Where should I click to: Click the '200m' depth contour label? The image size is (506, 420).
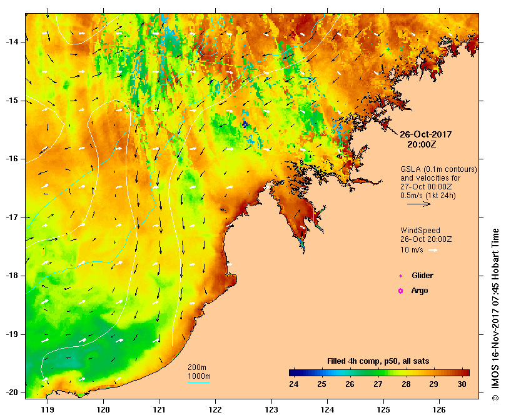tap(197, 367)
